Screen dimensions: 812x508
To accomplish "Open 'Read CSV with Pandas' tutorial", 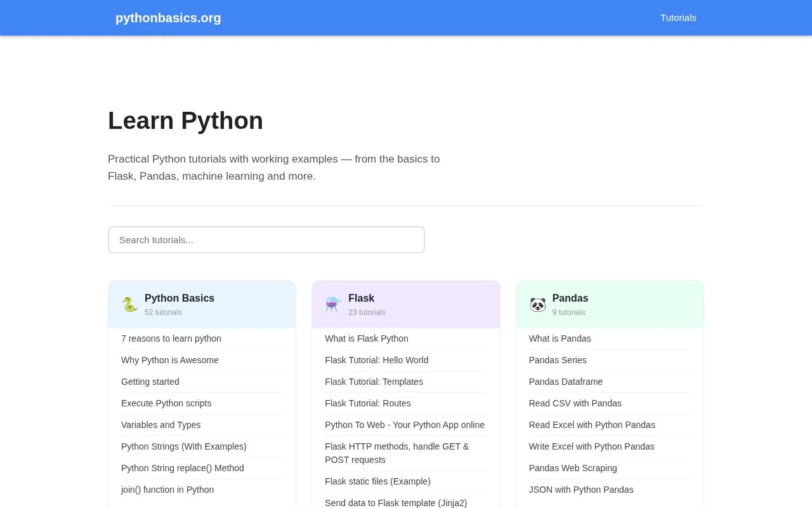I will point(575,403).
